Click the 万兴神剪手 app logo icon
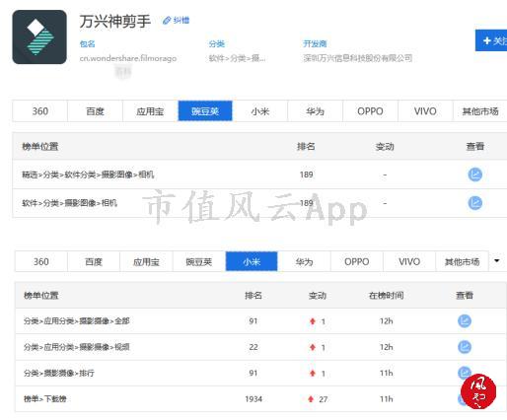 point(39,36)
